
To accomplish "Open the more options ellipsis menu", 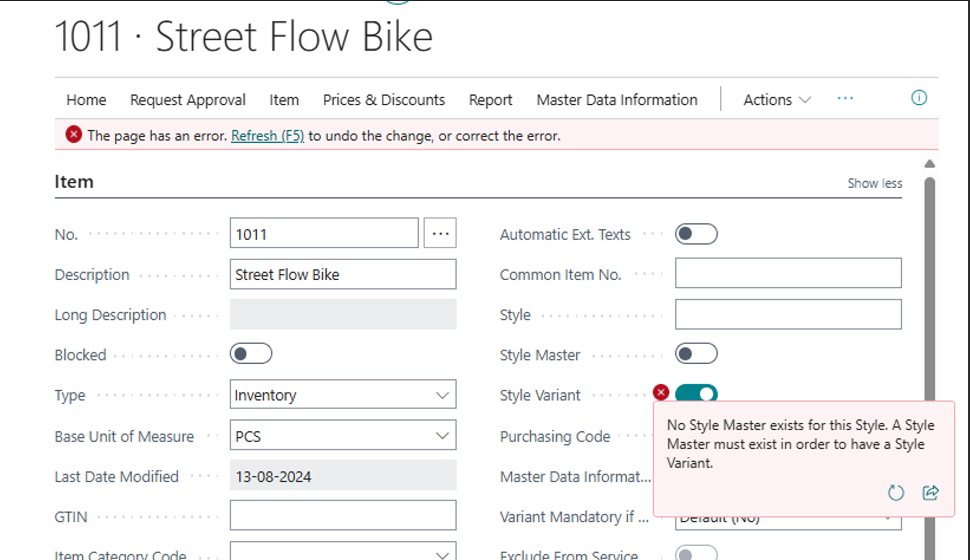I will (845, 98).
